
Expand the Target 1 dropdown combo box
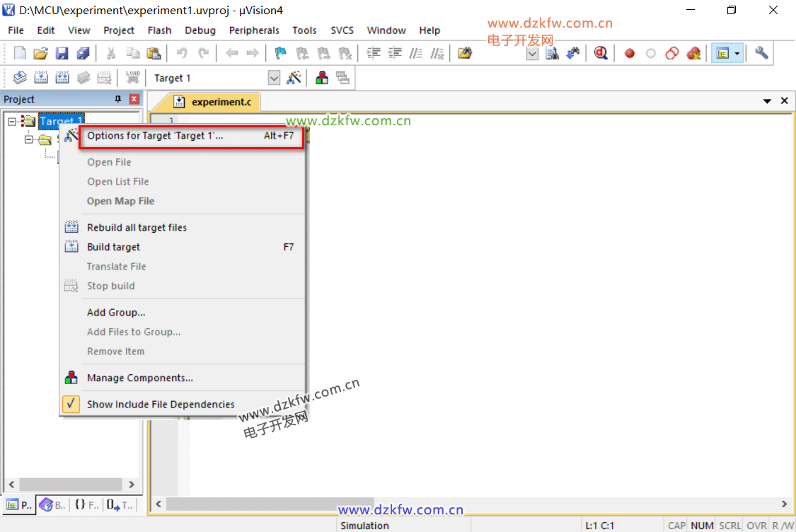[274, 78]
